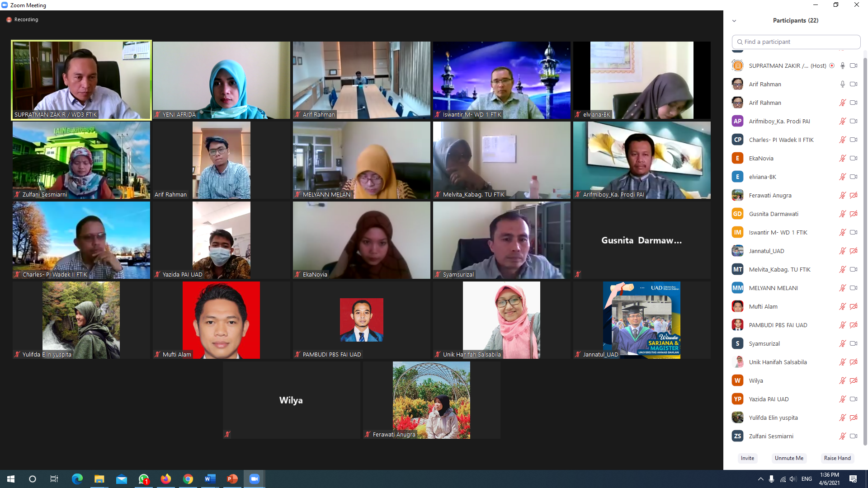This screenshot has height=488, width=868.
Task: Select the Wilya blank tile
Action: (292, 400)
